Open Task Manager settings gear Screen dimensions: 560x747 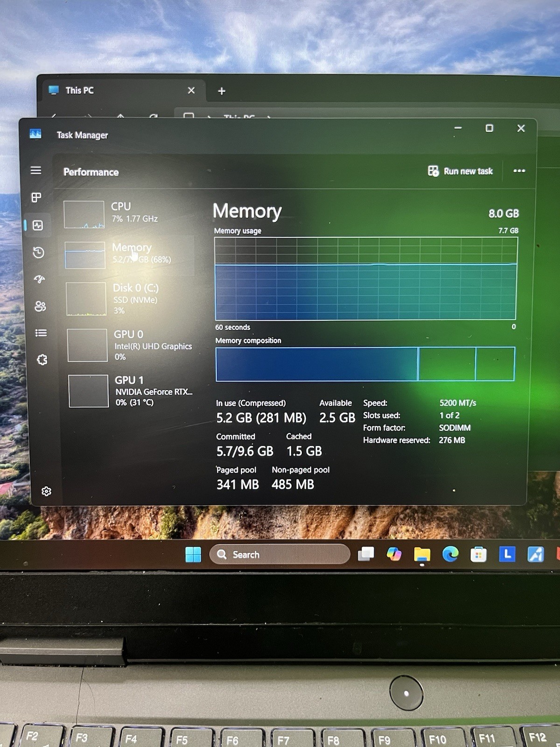click(46, 491)
